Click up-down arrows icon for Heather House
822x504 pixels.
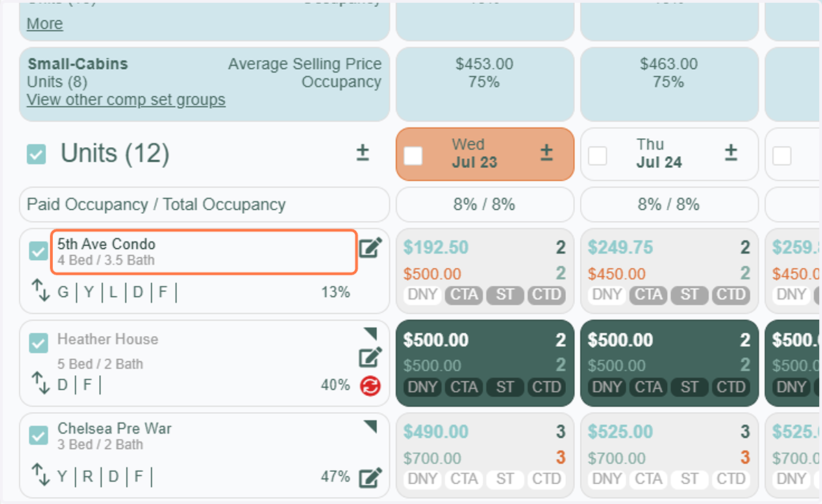coord(40,383)
